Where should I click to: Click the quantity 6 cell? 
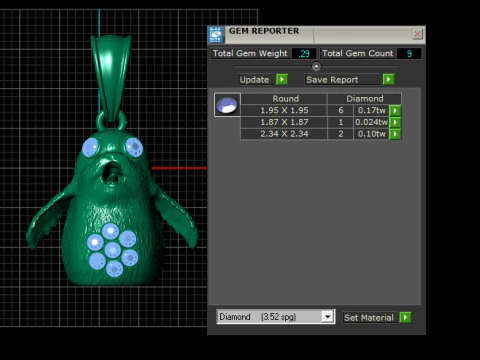pos(340,110)
